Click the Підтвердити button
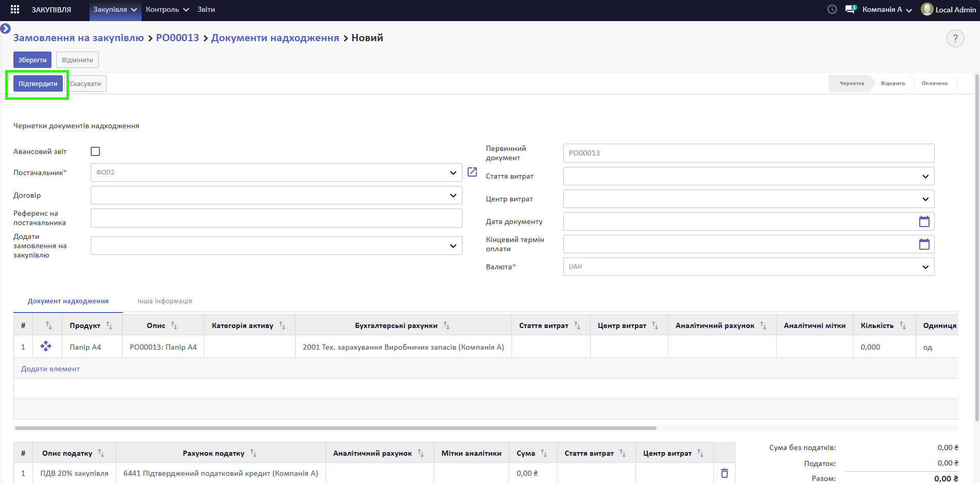Viewport: 980px width, 483px height. (x=38, y=83)
